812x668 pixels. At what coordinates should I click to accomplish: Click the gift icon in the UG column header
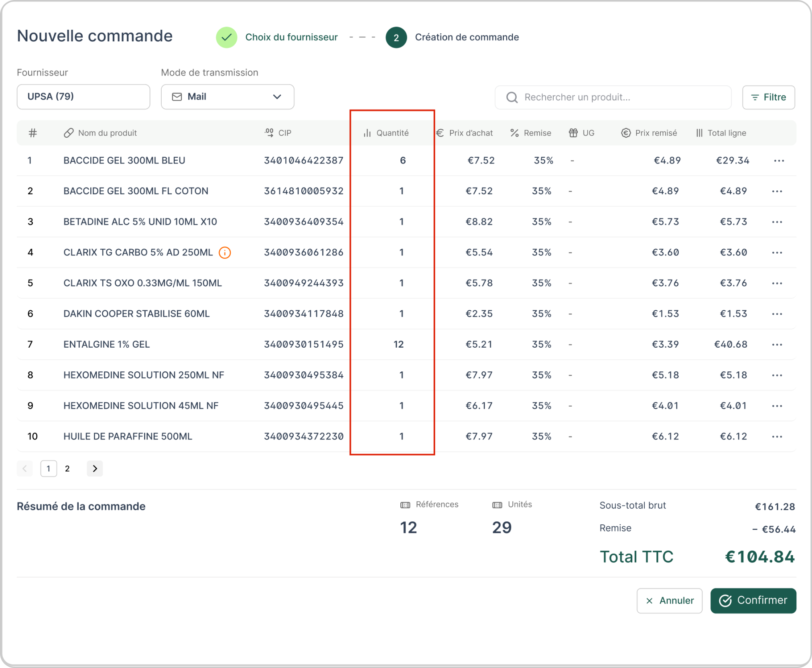(573, 133)
